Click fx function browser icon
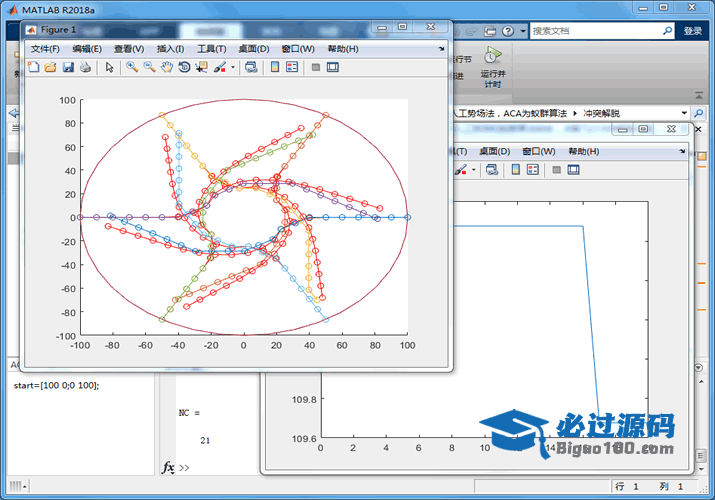This screenshot has height=500, width=715. point(168,468)
